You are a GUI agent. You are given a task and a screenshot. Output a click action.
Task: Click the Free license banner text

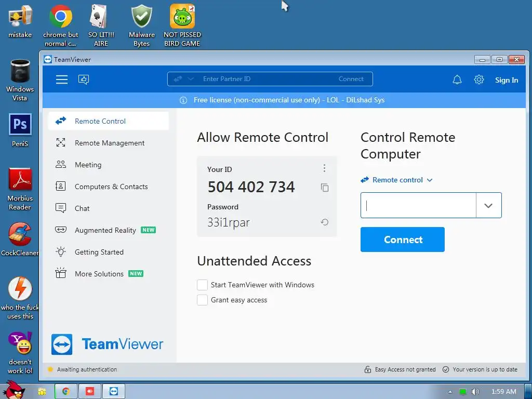[x=289, y=100]
